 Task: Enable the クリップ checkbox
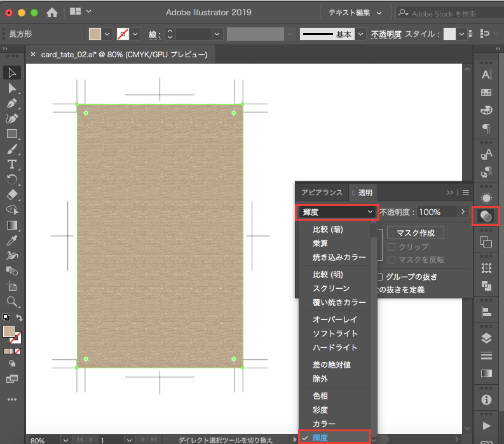point(392,247)
